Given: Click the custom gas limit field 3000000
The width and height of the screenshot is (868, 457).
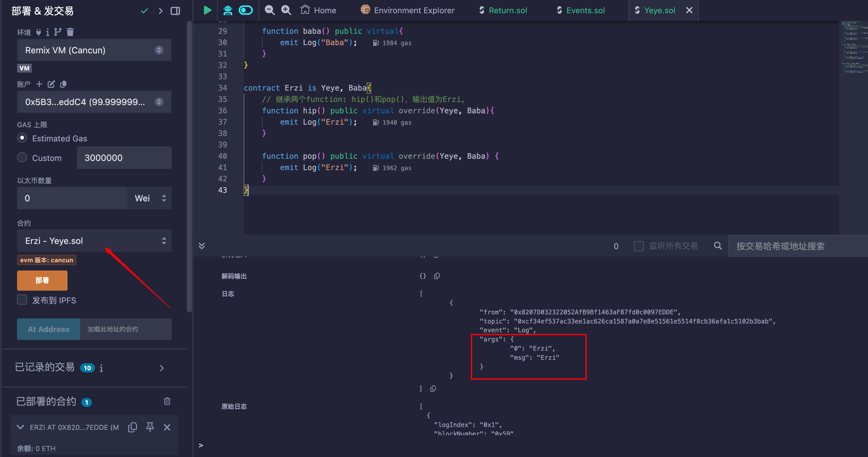Looking at the screenshot, I should (124, 158).
